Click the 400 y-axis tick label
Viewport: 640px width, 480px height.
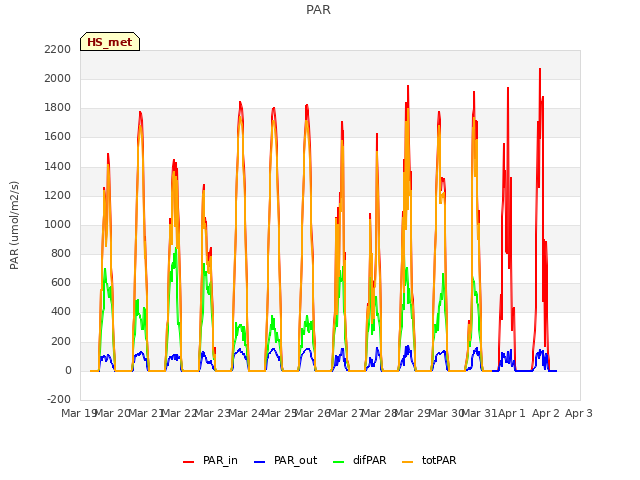[61, 312]
